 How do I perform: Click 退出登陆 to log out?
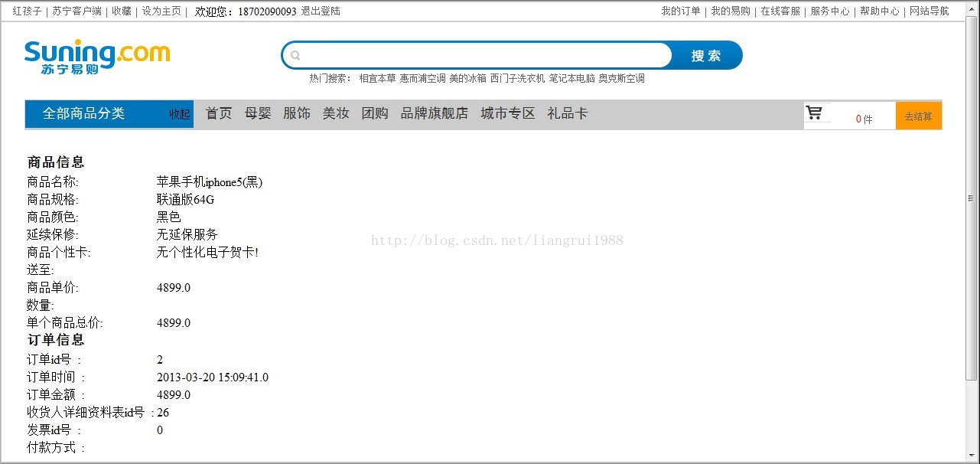(x=321, y=11)
